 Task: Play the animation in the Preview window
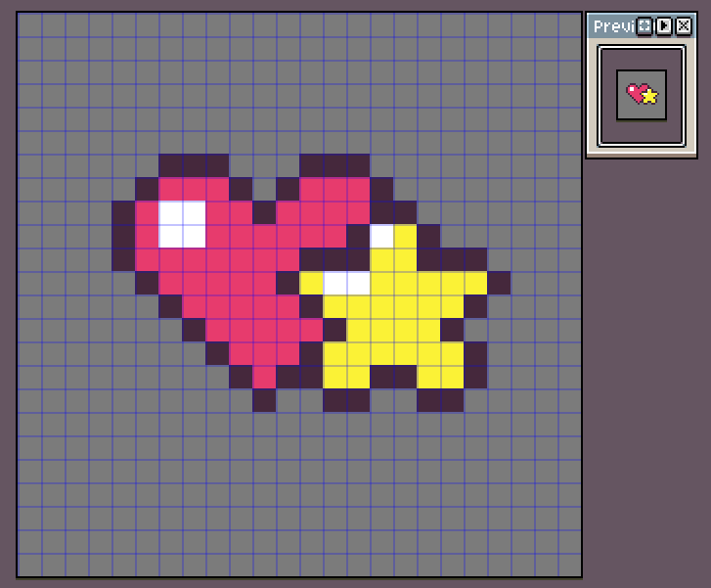664,25
